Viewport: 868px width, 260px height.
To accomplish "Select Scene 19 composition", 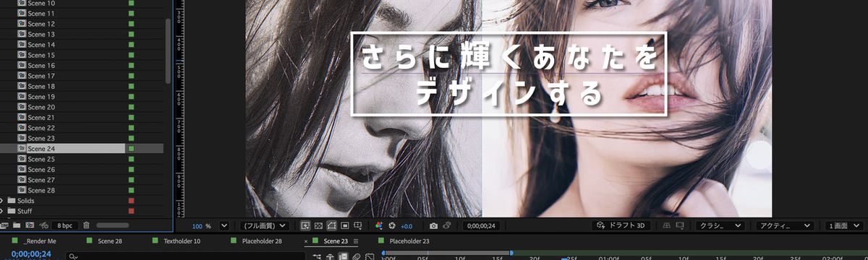I will pos(41,96).
